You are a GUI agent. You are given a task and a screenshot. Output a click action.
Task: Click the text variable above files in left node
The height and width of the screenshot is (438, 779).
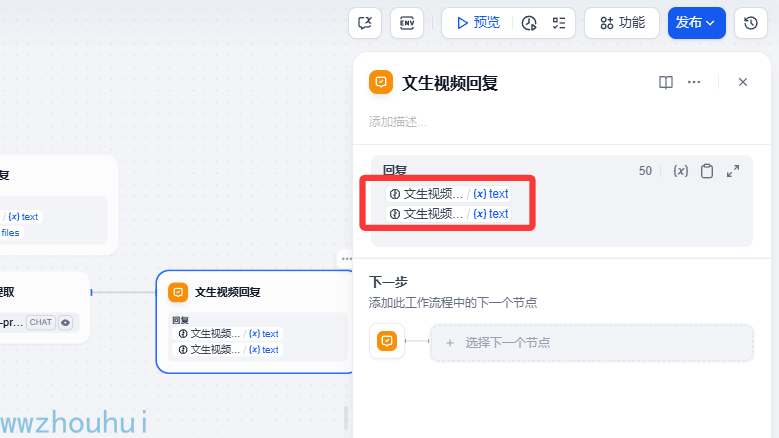pos(23,217)
